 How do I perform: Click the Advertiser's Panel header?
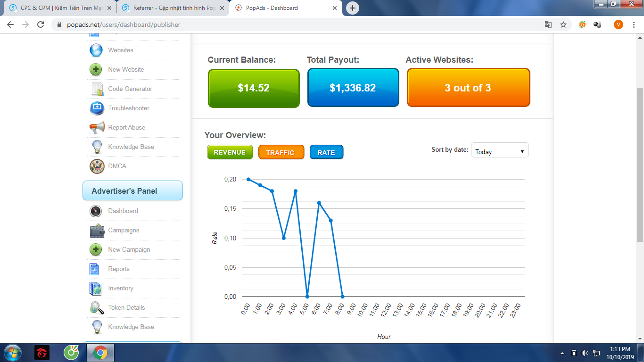coord(132,191)
